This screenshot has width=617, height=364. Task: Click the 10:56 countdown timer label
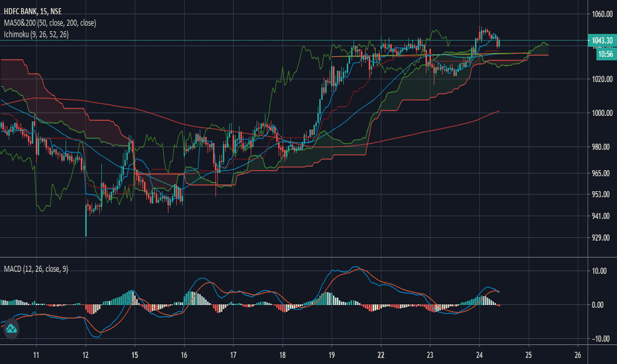606,54
